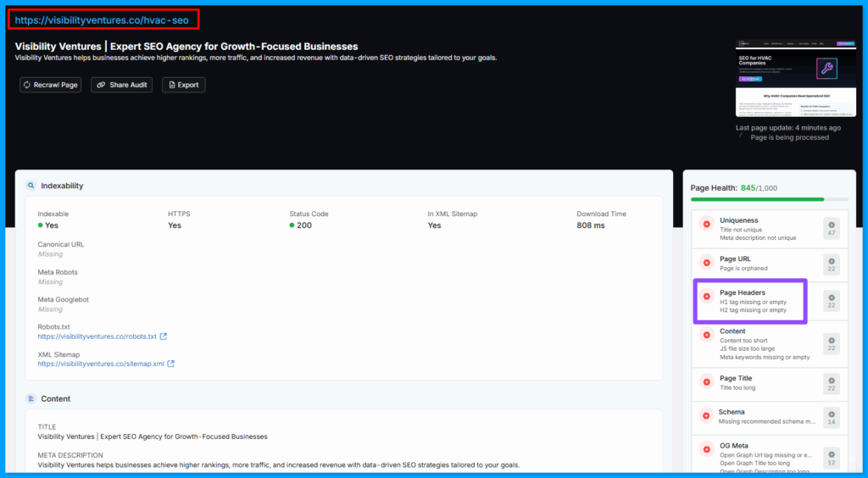Viewport: 868px width, 478px height.
Task: Select 'Content too short' text
Action: [x=743, y=341]
